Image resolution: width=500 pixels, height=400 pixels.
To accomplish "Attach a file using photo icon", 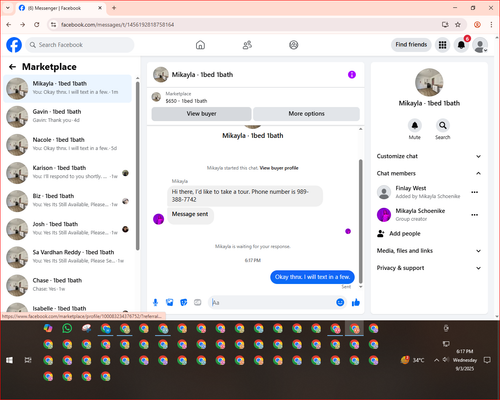I will click(x=170, y=302).
